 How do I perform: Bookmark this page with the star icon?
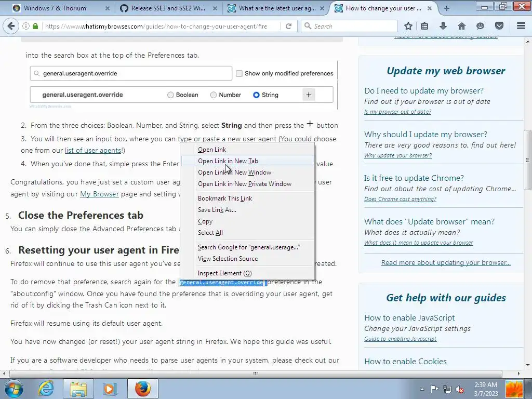tap(408, 26)
